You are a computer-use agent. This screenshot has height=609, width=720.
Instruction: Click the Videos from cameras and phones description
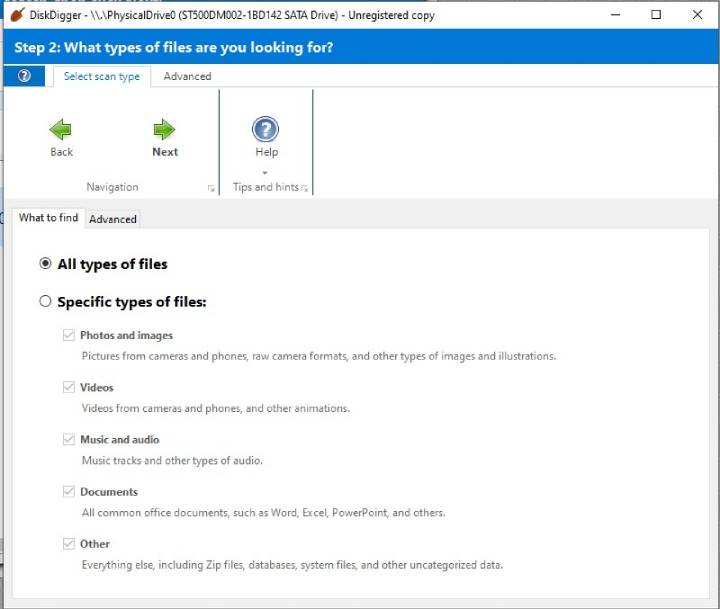216,408
